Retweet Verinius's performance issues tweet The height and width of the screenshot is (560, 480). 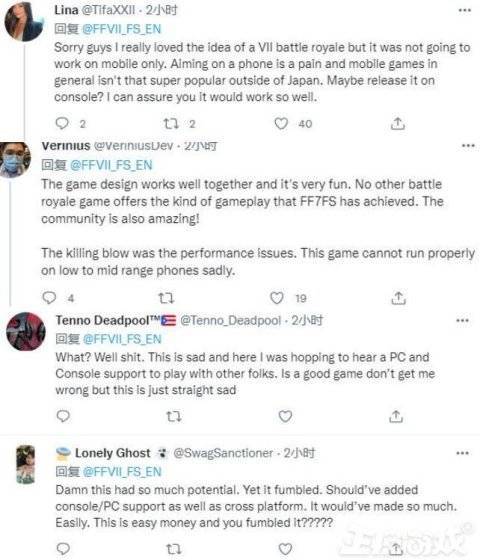pyautogui.click(x=166, y=298)
